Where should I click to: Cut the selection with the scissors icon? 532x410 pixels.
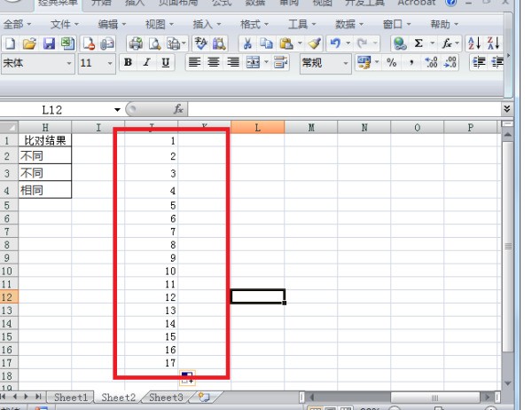click(x=247, y=43)
